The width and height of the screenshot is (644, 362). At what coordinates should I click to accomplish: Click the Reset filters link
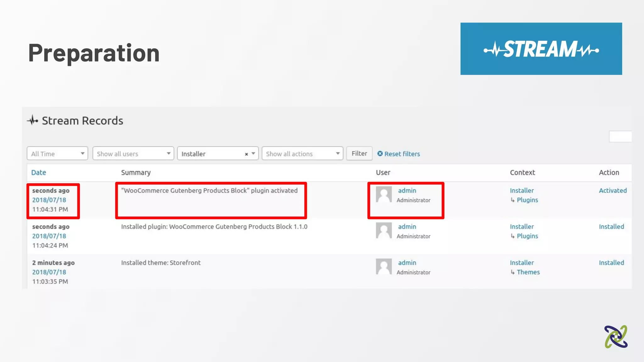[x=402, y=154]
